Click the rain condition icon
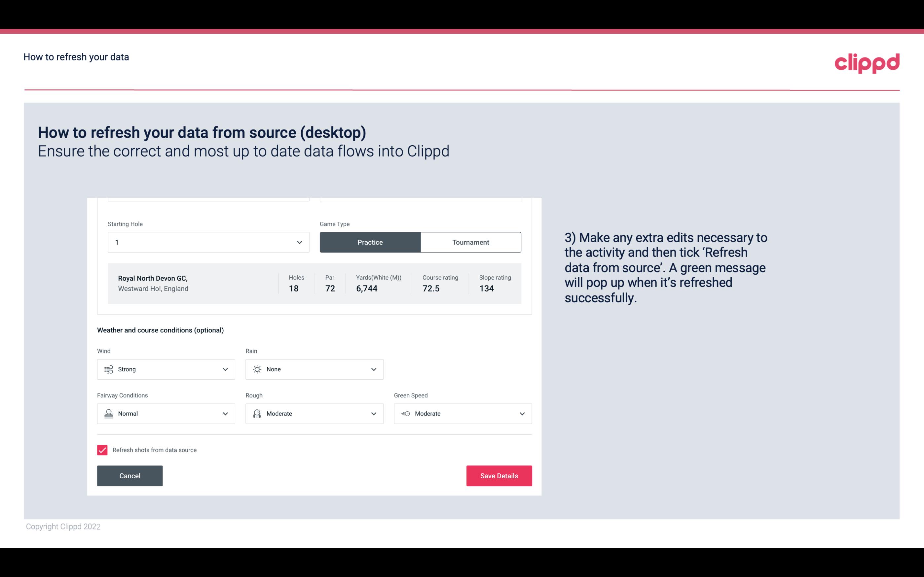Screen dimensions: 924x577 click(x=257, y=370)
